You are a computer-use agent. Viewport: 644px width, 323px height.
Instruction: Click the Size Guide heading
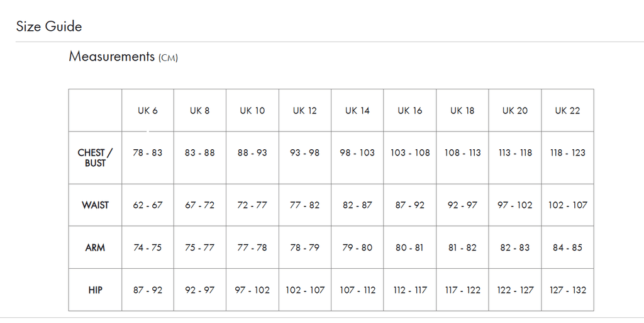[x=49, y=26]
